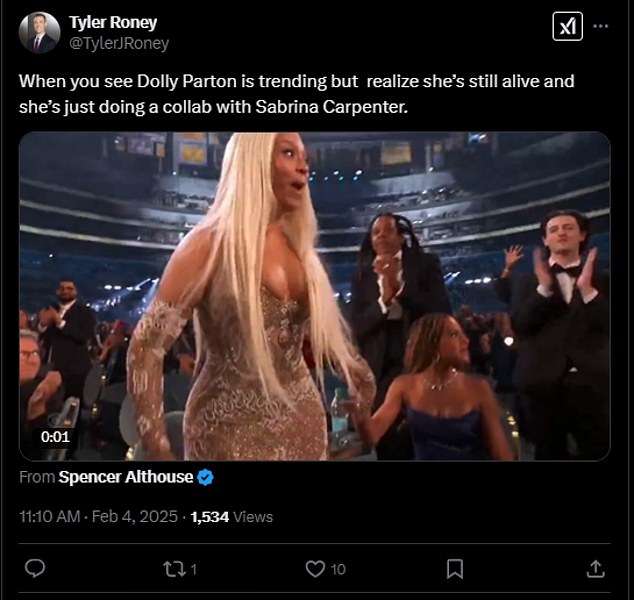This screenshot has height=600, width=634.
Task: Bookmark this post
Action: [455, 569]
